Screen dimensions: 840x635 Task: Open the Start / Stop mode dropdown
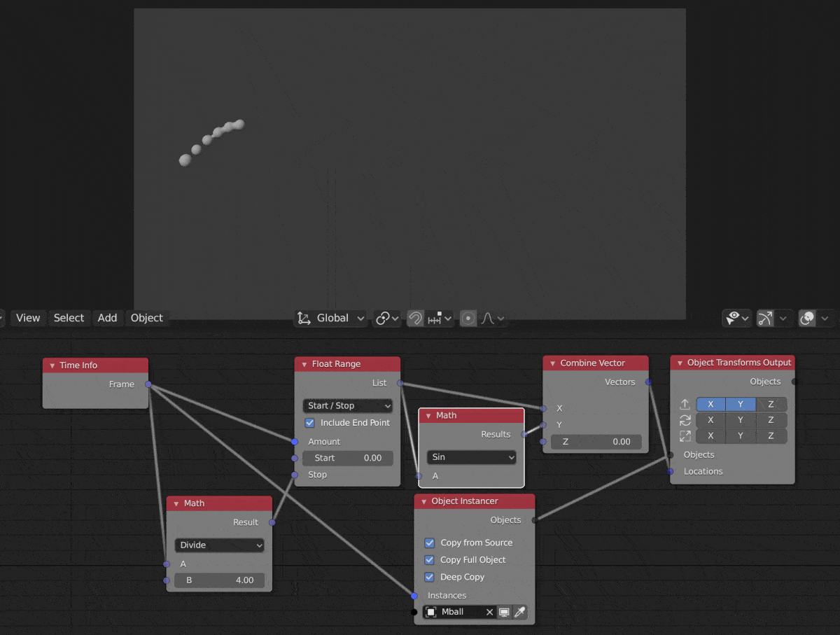(x=348, y=405)
